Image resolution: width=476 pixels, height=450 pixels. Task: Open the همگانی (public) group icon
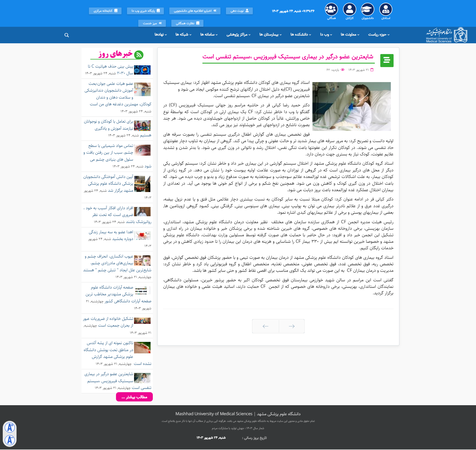point(331,10)
